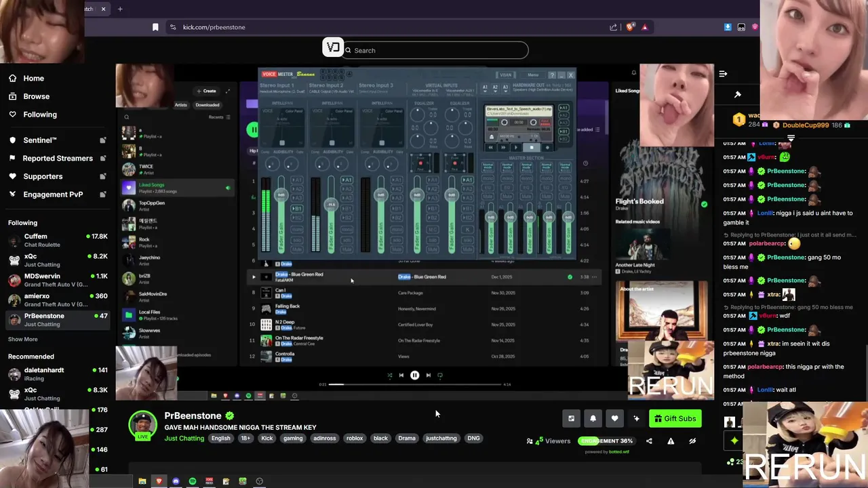
Task: Report the stream via warning triangle
Action: [x=671, y=441]
